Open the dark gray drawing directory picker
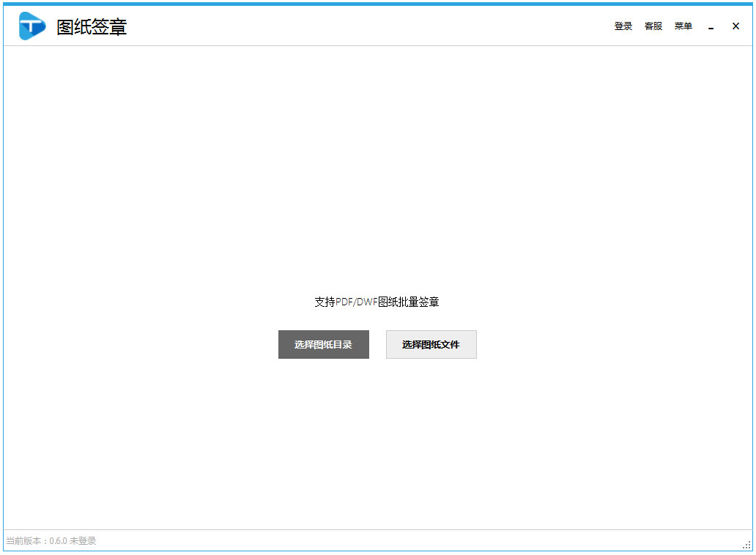 pyautogui.click(x=323, y=344)
